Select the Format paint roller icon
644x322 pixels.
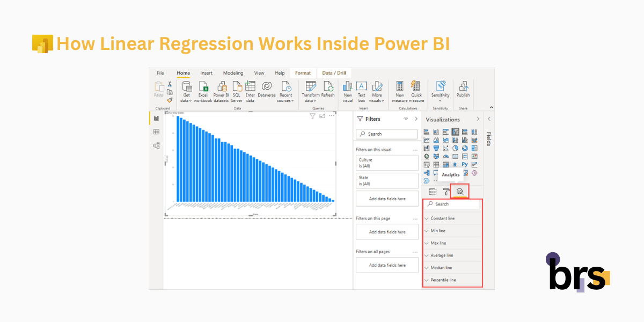[x=446, y=192]
